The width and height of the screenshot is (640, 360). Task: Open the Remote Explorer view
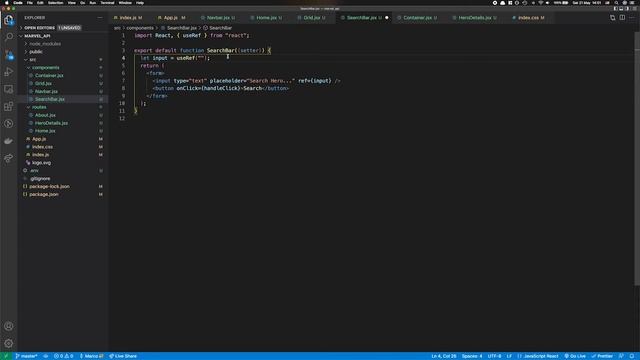(x=9, y=89)
